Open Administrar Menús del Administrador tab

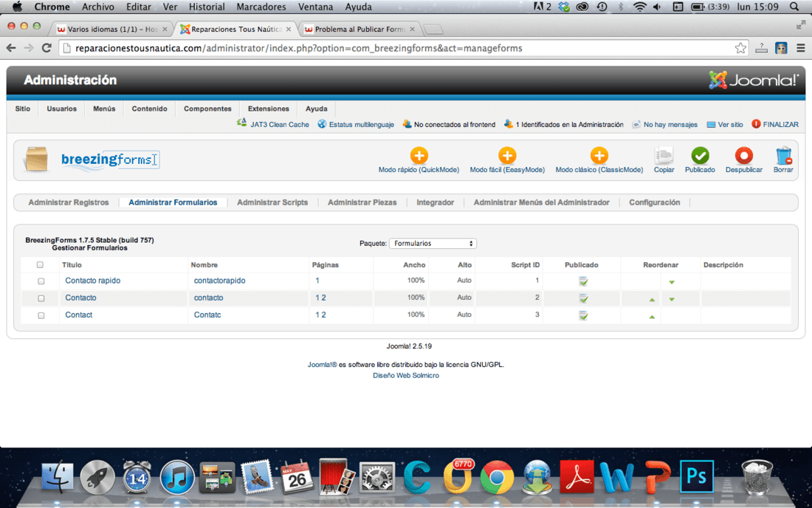[541, 202]
